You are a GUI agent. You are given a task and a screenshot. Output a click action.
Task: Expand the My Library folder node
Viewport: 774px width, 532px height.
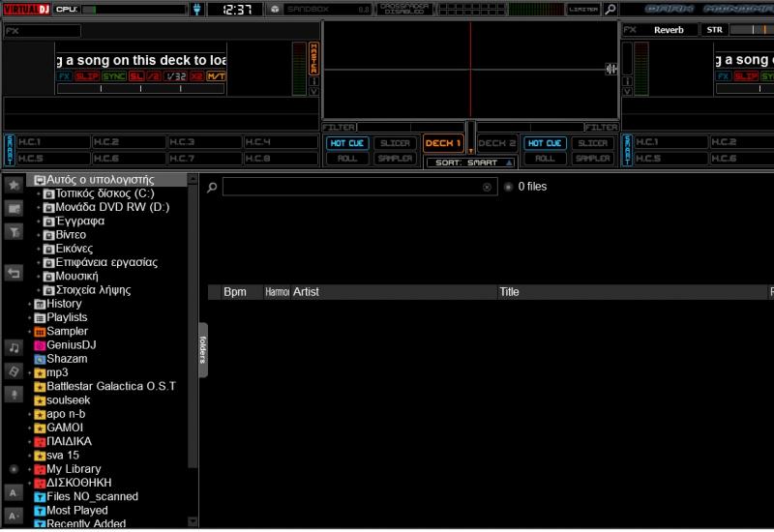point(30,469)
